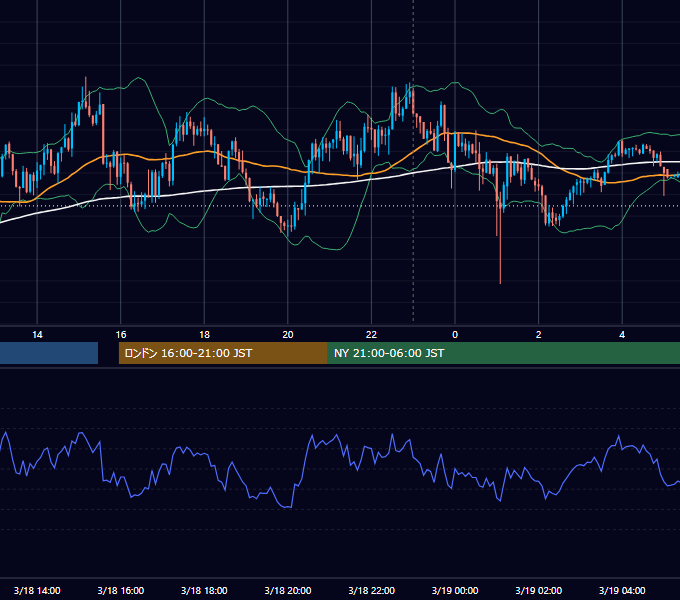Click the 3/19 02:00 date label
Viewport: 680px width, 600px height.
click(x=539, y=590)
